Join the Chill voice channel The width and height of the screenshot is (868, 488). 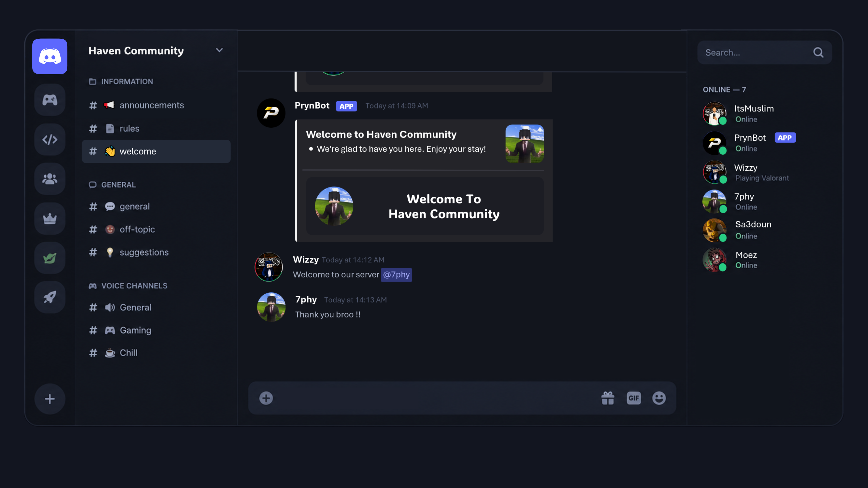click(x=156, y=353)
